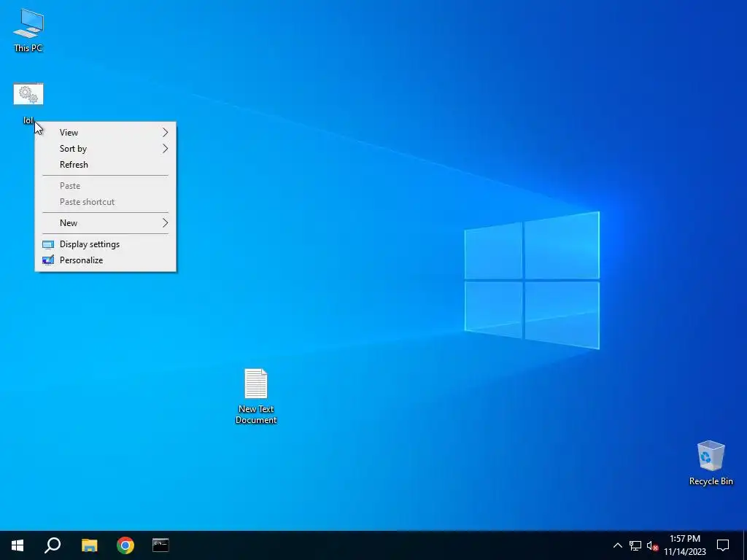The image size is (747, 560).
Task: Open Display settings from context menu
Action: click(x=105, y=244)
